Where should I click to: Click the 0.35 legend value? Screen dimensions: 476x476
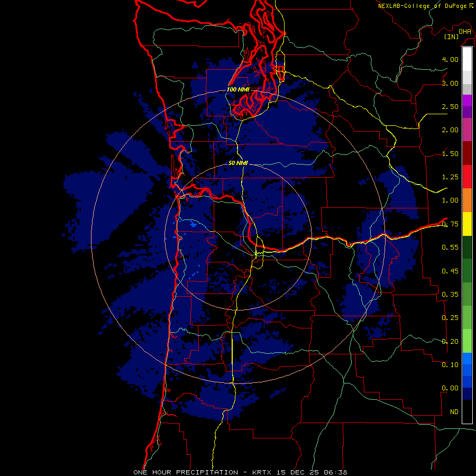click(x=450, y=295)
